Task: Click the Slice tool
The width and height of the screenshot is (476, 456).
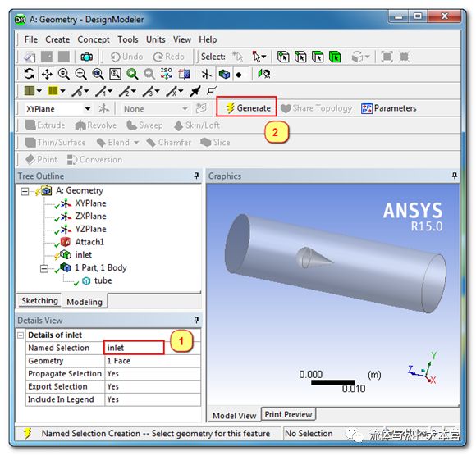Action: (x=215, y=142)
